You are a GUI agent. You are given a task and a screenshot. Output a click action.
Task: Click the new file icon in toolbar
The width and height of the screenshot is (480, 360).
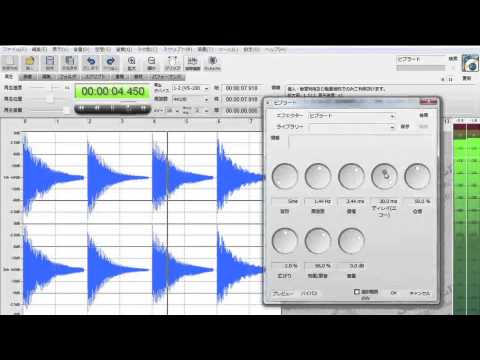(x=10, y=63)
